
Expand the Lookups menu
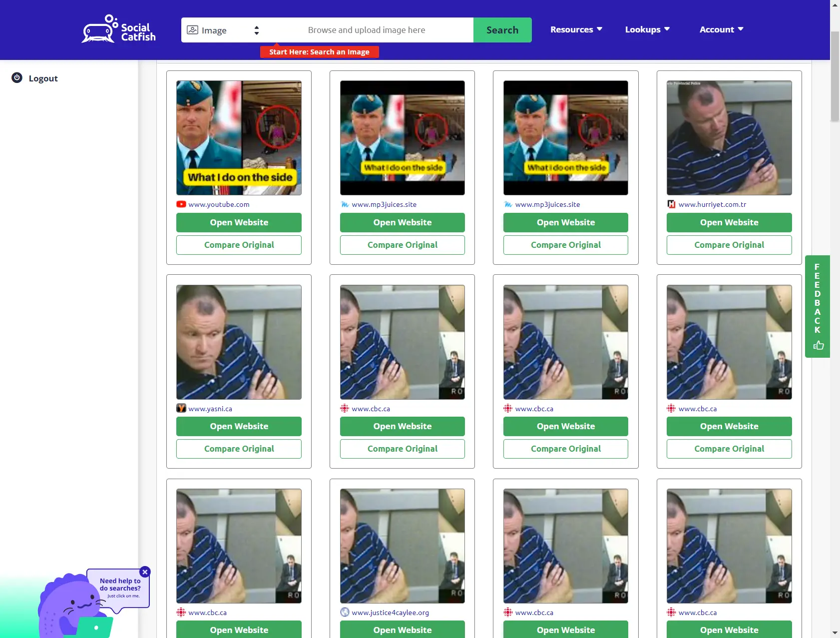coord(647,29)
